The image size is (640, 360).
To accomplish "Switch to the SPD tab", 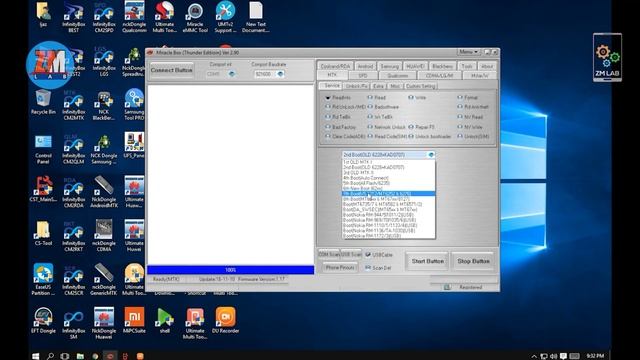I will pyautogui.click(x=363, y=76).
